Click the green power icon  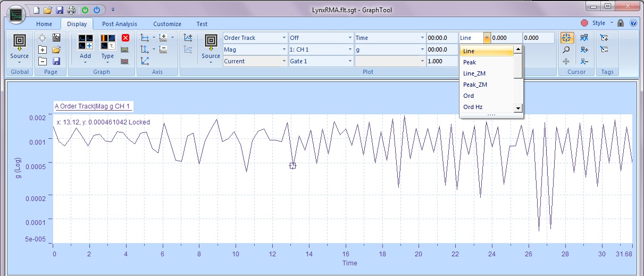[85, 10]
